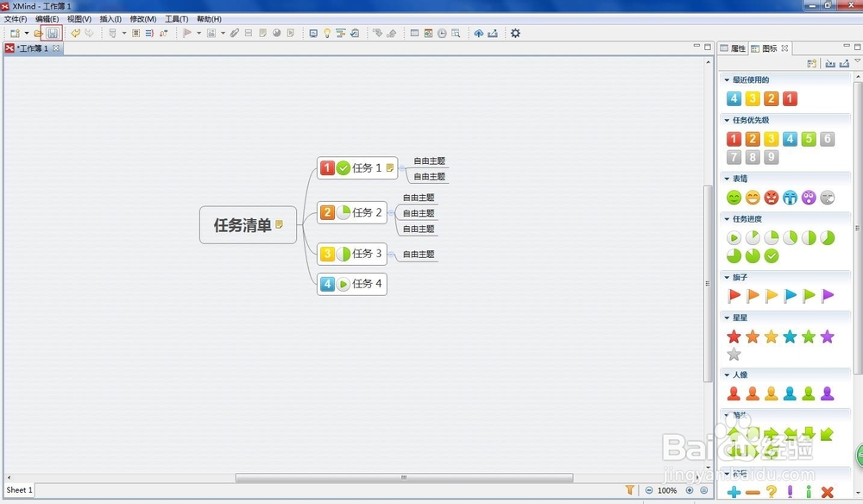Click the Redo arrow in the toolbar
The image size is (863, 504).
click(89, 34)
